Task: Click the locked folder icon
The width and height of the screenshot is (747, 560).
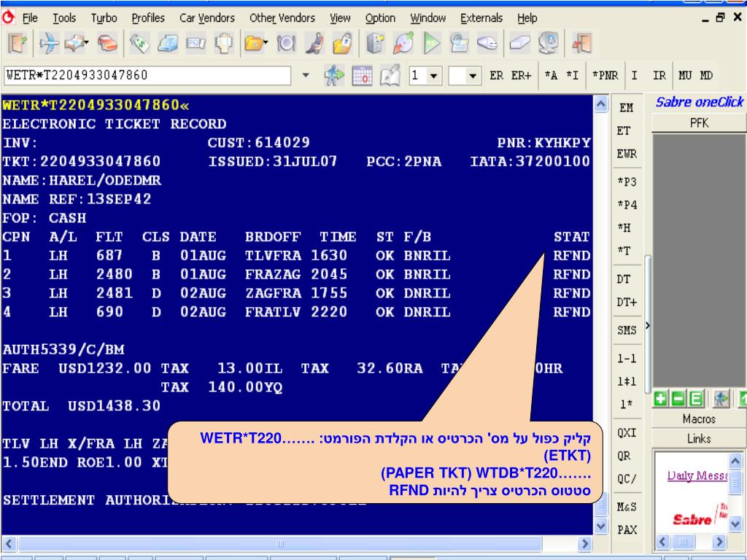Action: point(343,44)
